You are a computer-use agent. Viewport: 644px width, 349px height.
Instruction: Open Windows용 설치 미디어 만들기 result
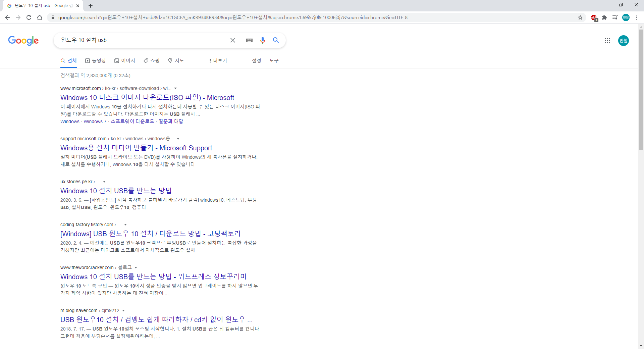click(x=136, y=148)
